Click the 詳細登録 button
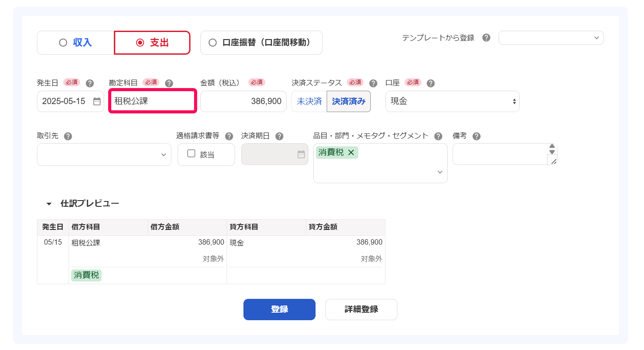 [x=361, y=310]
